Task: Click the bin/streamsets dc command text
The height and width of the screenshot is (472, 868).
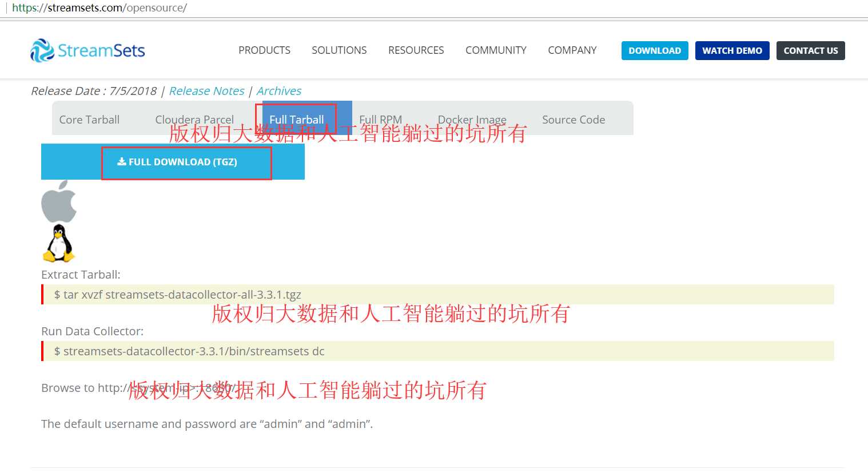Action: coord(189,351)
